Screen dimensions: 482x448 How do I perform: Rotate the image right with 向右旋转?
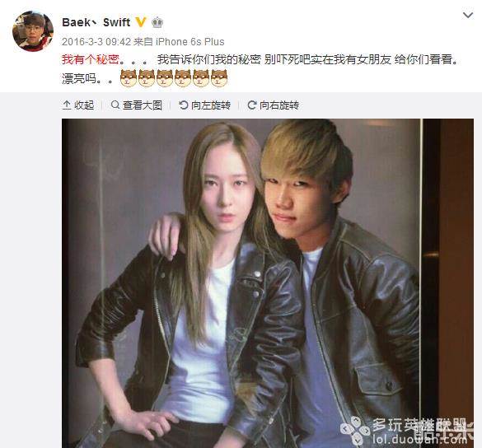pyautogui.click(x=273, y=105)
